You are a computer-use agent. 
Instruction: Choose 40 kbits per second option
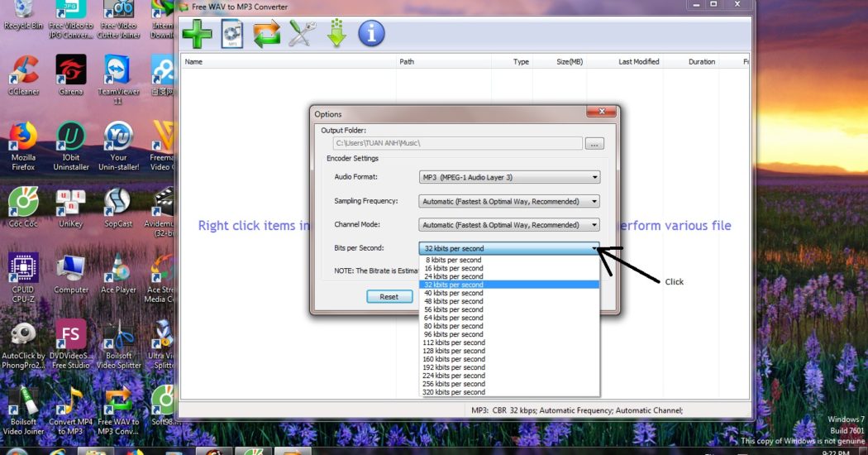(x=509, y=293)
